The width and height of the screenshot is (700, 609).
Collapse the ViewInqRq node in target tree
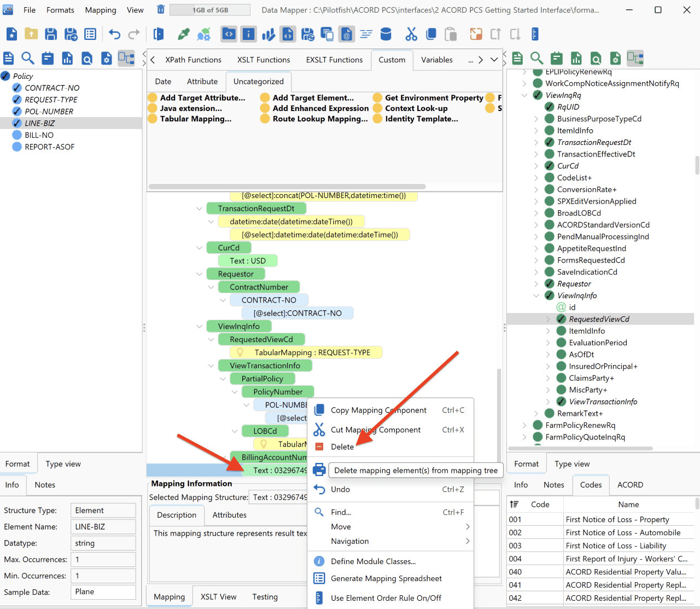(x=524, y=95)
